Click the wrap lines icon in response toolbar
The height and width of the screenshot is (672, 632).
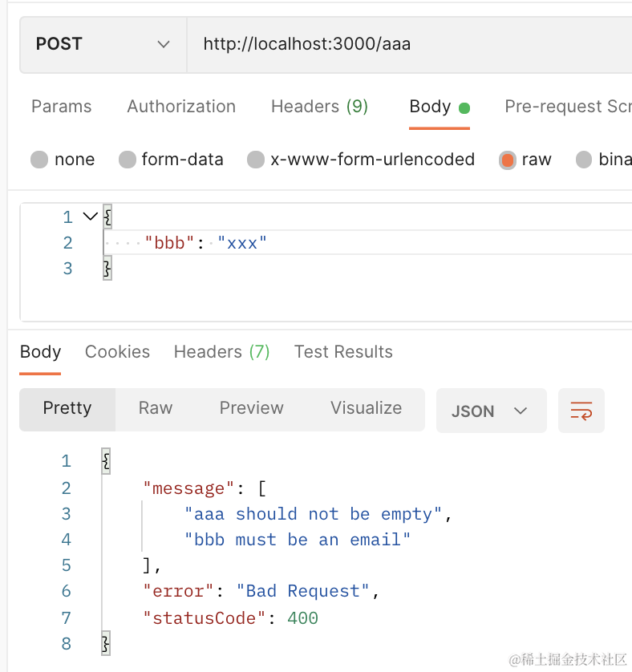(581, 411)
